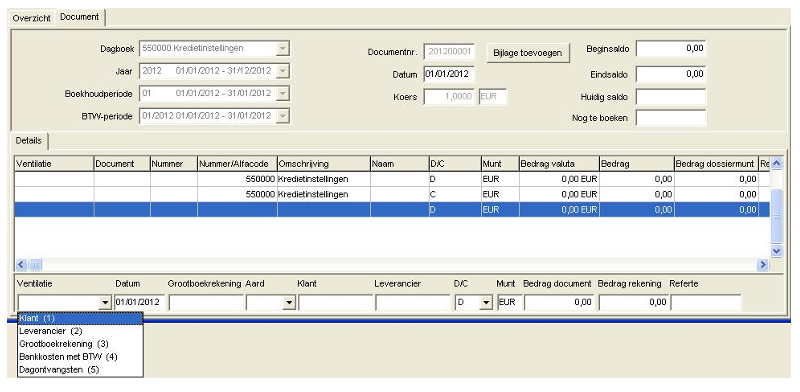Choose Dagontvangsten (5) from the list
This screenshot has width=800, height=392.
tap(80, 369)
